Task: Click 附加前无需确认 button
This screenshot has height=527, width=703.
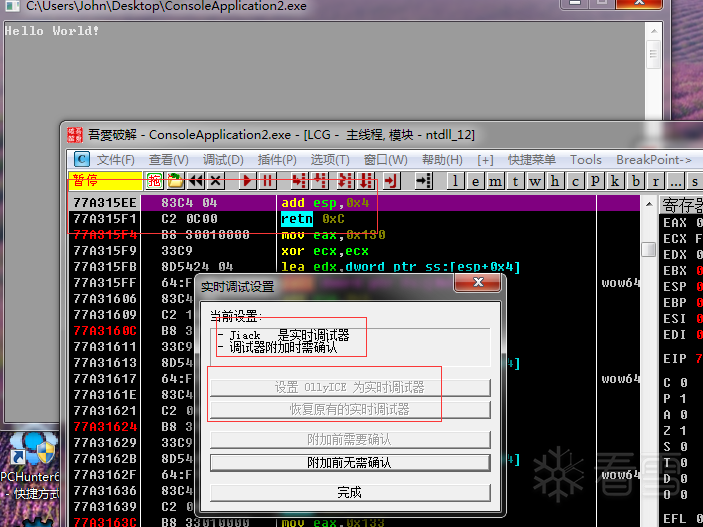Action: point(350,462)
